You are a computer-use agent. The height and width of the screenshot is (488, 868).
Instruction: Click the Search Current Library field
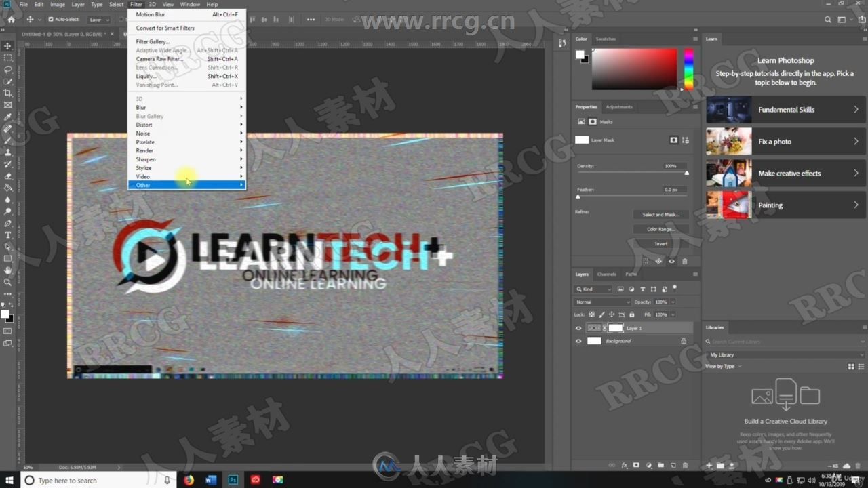785,342
